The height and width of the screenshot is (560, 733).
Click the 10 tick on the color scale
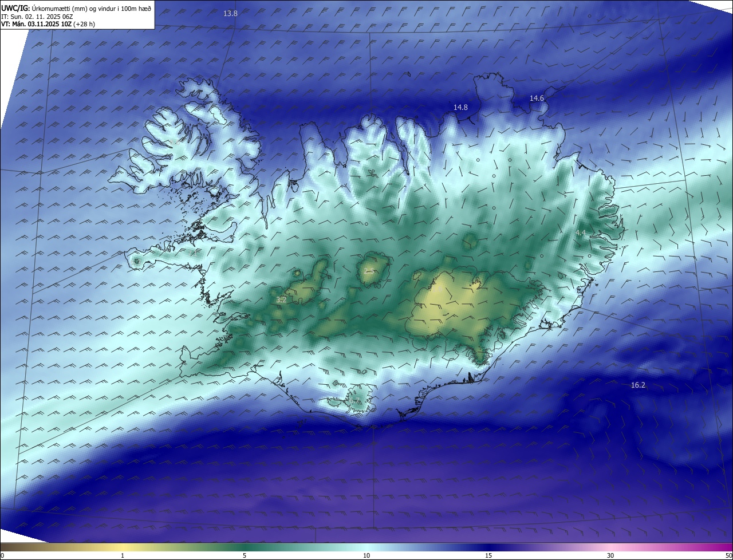[x=366, y=555]
